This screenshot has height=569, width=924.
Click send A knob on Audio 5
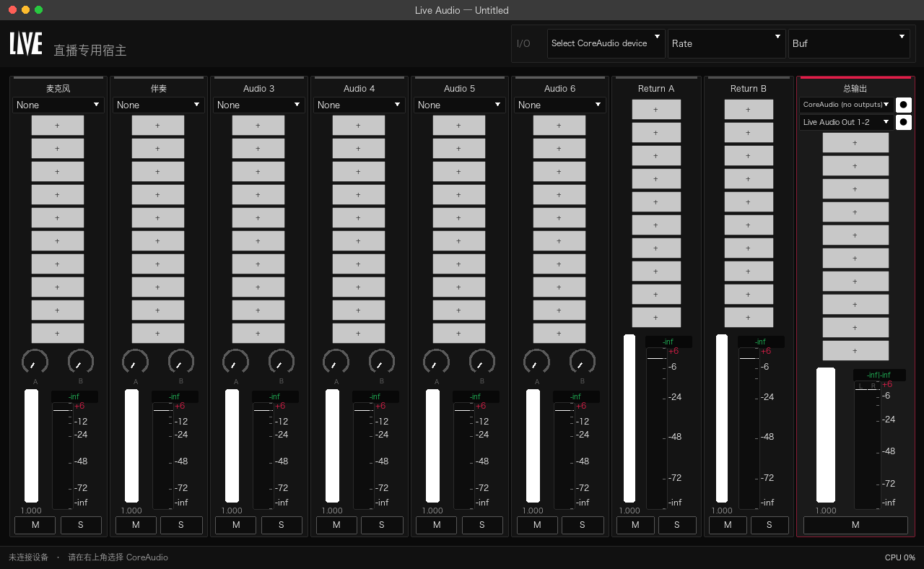436,362
